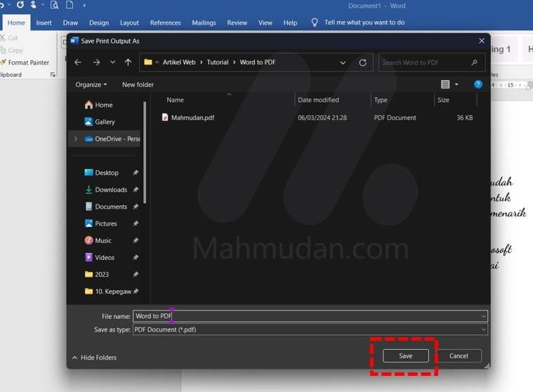This screenshot has width=533, height=392.
Task: Open the dialog help question icon
Action: (478, 84)
